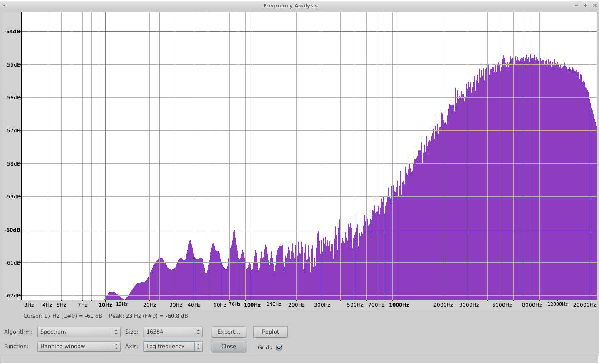Click the Size: label
The height and width of the screenshot is (364, 599).
(x=131, y=332)
